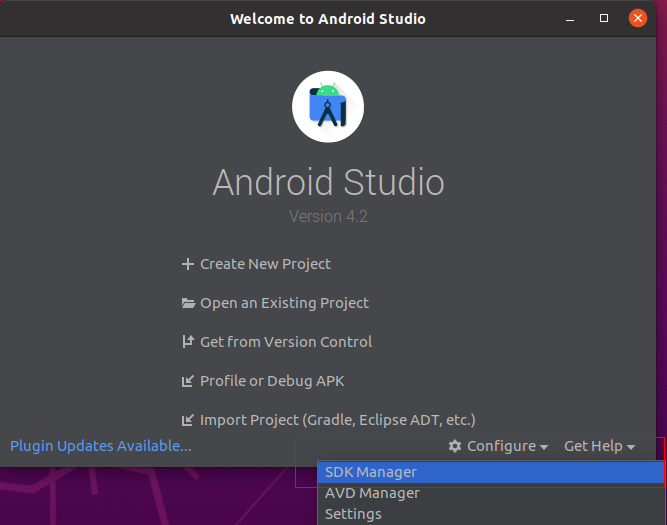Click the Welcome to Android Studio title bar
The width and height of the screenshot is (667, 525).
328,19
